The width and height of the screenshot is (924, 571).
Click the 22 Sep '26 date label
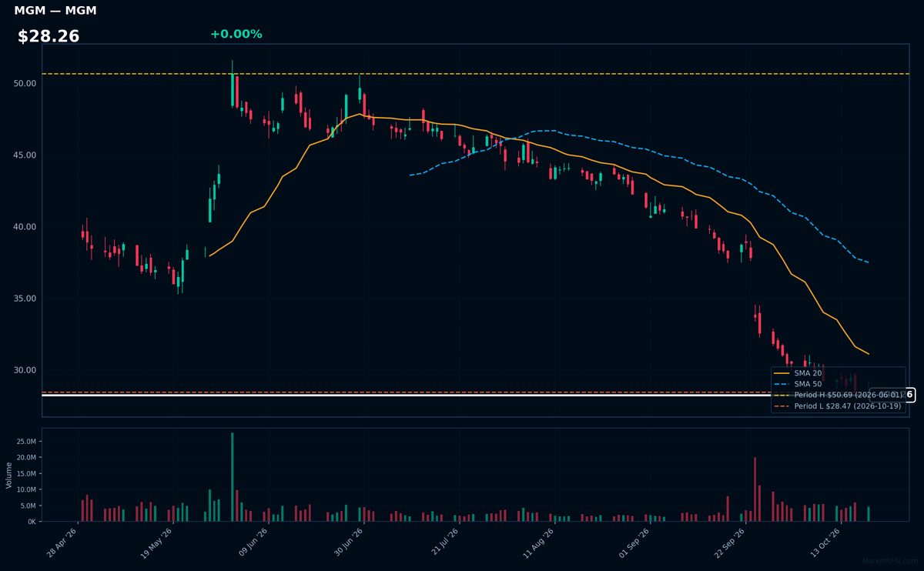(728, 543)
